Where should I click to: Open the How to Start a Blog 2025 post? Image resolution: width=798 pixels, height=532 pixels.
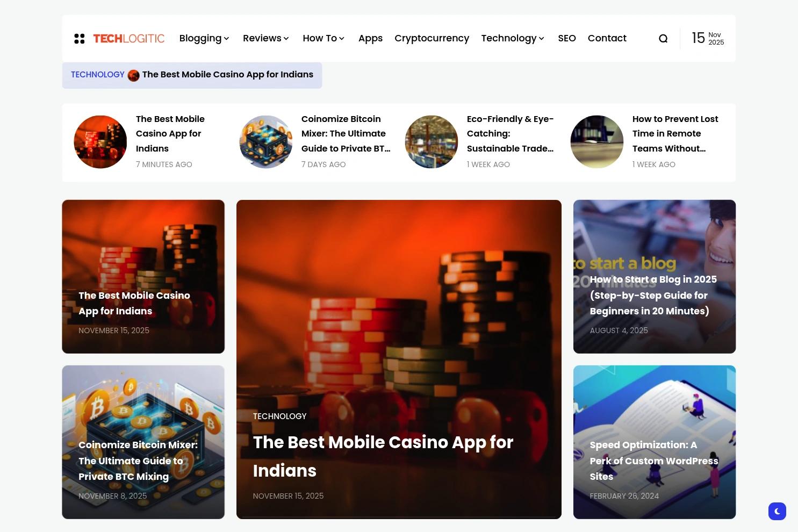tap(653, 295)
